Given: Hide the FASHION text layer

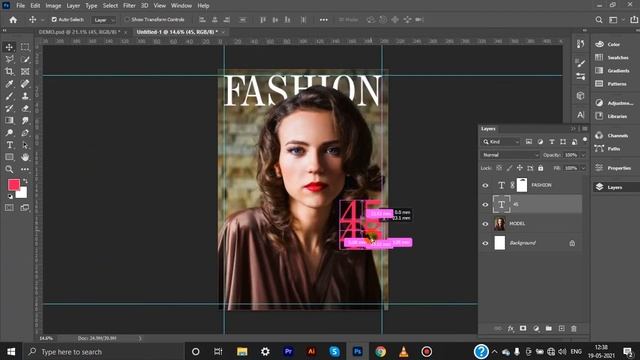Looking at the screenshot, I should [485, 185].
